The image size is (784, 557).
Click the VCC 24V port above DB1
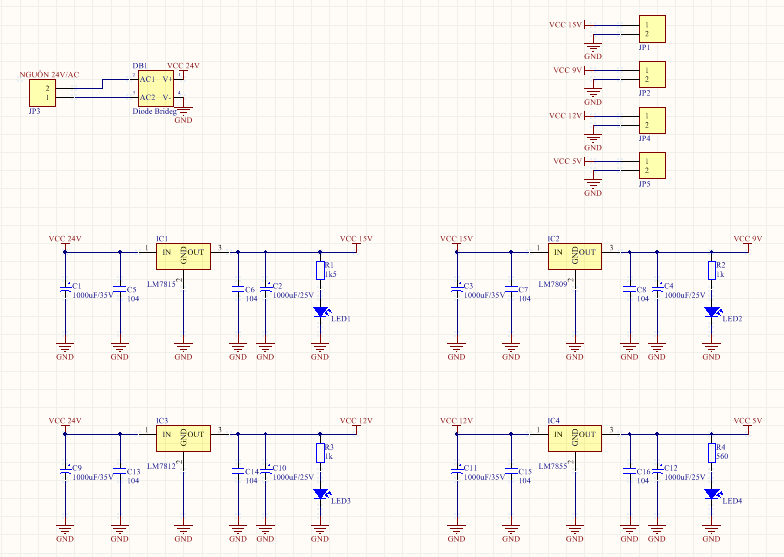[183, 66]
